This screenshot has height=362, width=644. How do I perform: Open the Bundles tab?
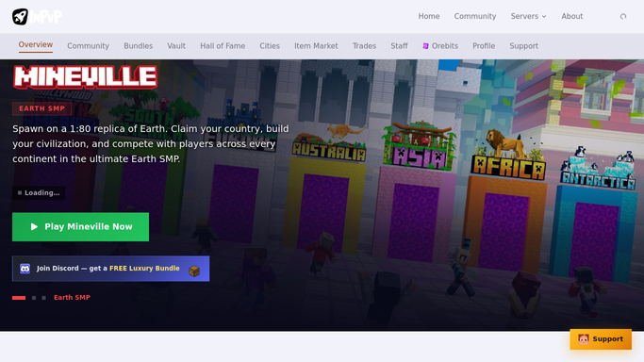(138, 46)
